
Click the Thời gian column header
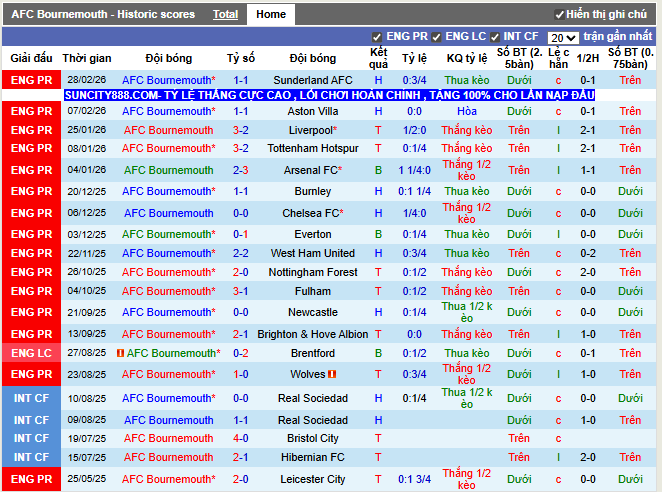tap(87, 58)
